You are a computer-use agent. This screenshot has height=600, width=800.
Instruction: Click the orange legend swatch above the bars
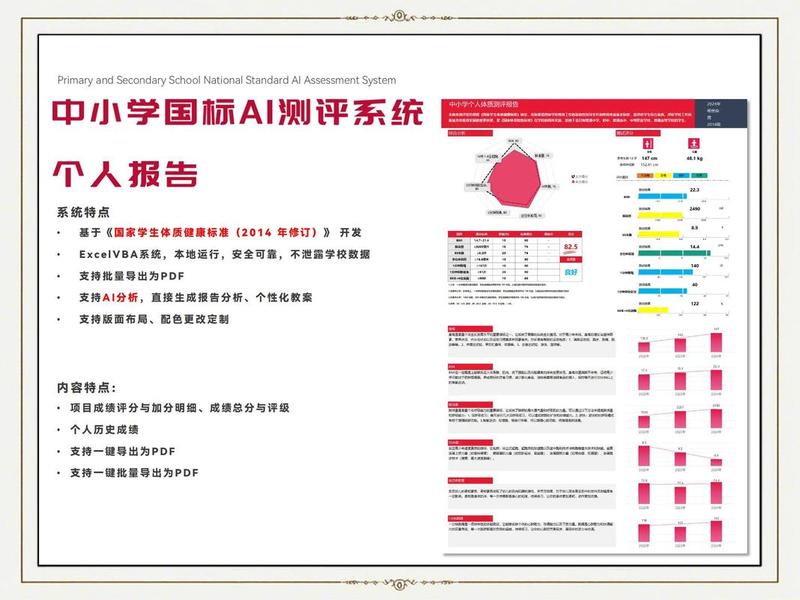pos(646,176)
